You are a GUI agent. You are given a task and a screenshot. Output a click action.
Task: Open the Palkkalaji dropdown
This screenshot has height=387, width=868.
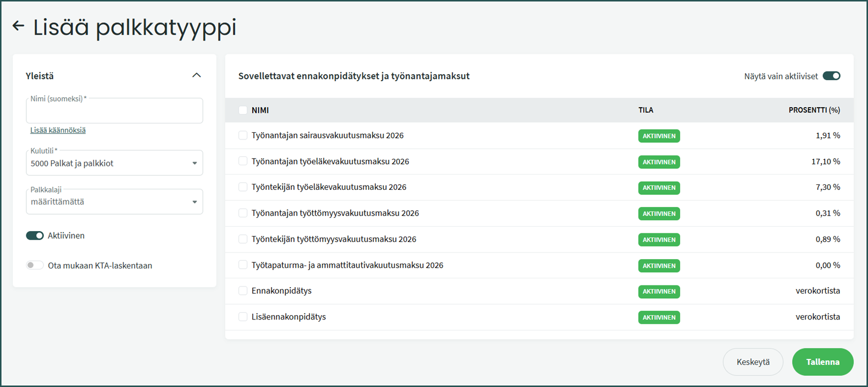[114, 201]
